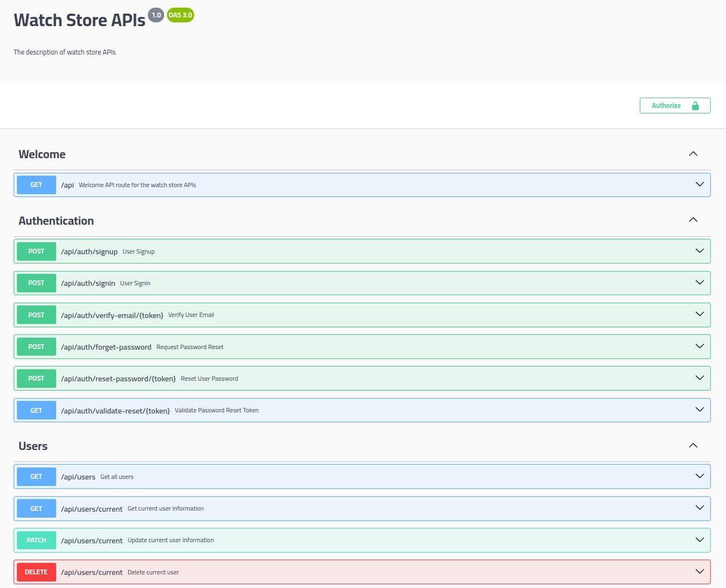Click the 'Verify User Email' description
The image size is (726, 588).
(x=191, y=315)
